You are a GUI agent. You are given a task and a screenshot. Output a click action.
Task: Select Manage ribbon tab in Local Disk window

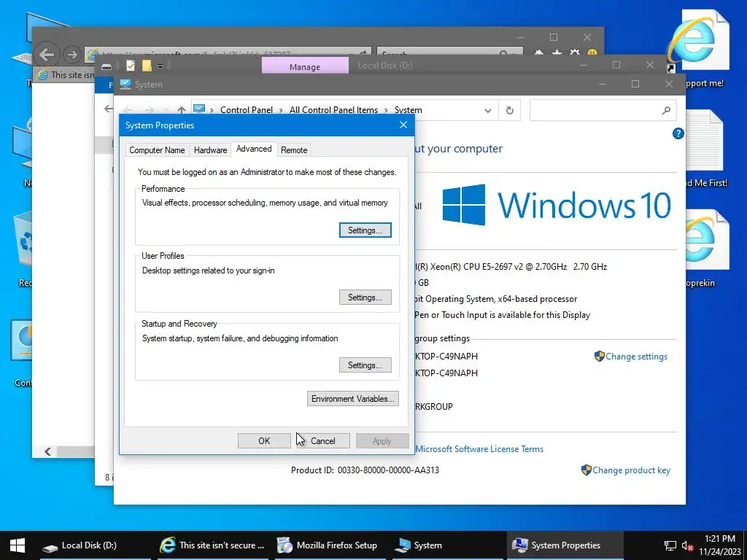pyautogui.click(x=305, y=66)
